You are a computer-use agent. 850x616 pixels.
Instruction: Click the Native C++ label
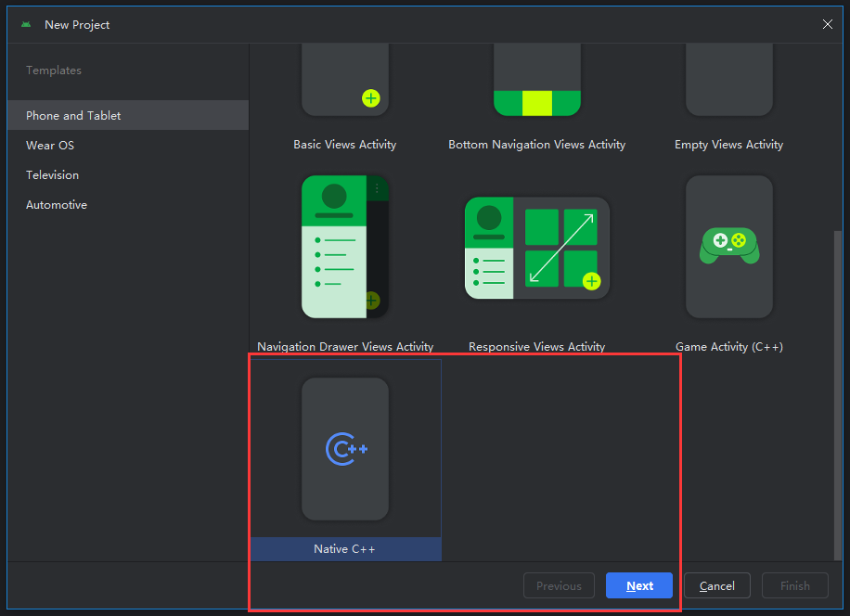(344, 549)
